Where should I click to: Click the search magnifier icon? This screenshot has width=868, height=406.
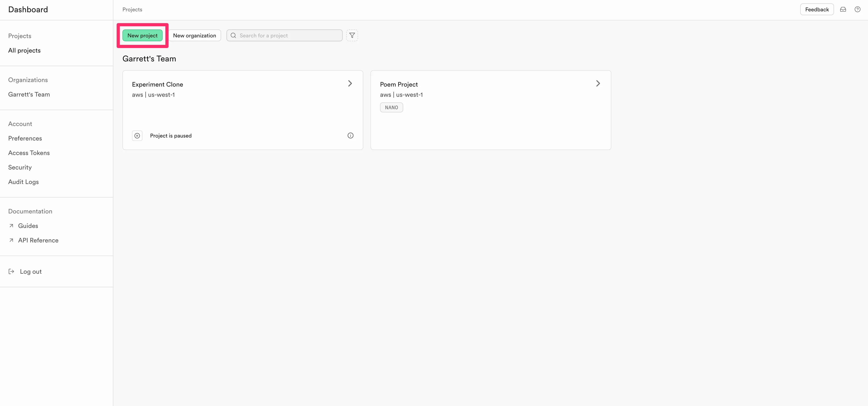point(233,35)
